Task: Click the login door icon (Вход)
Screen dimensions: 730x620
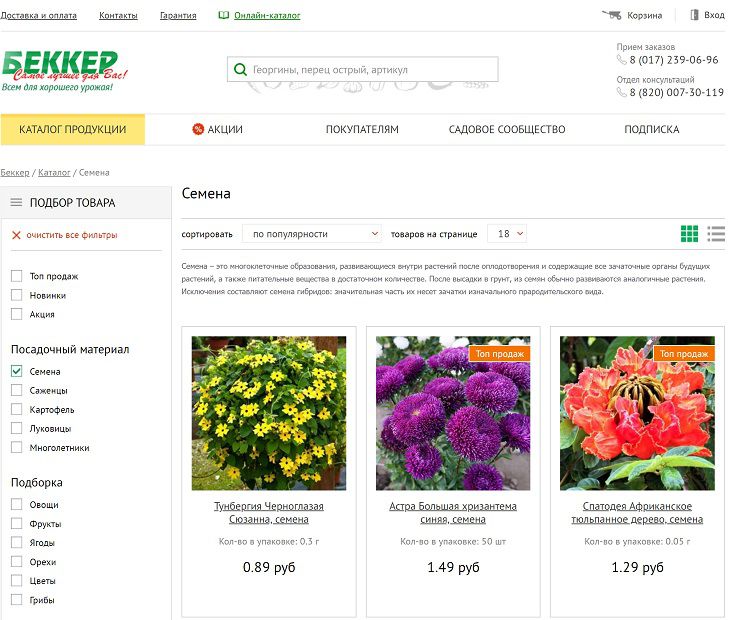Action: coord(694,15)
